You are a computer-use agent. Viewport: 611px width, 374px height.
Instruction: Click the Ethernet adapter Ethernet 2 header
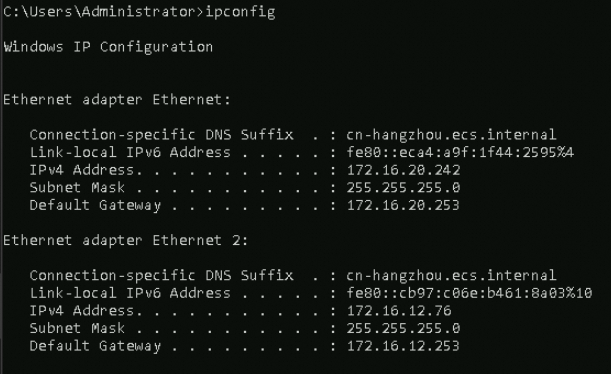click(125, 240)
